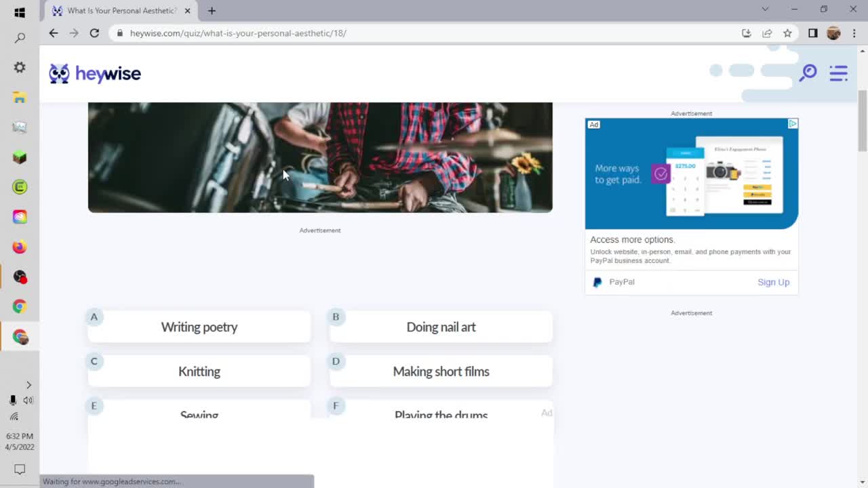Open a new browser tab

[x=212, y=11]
